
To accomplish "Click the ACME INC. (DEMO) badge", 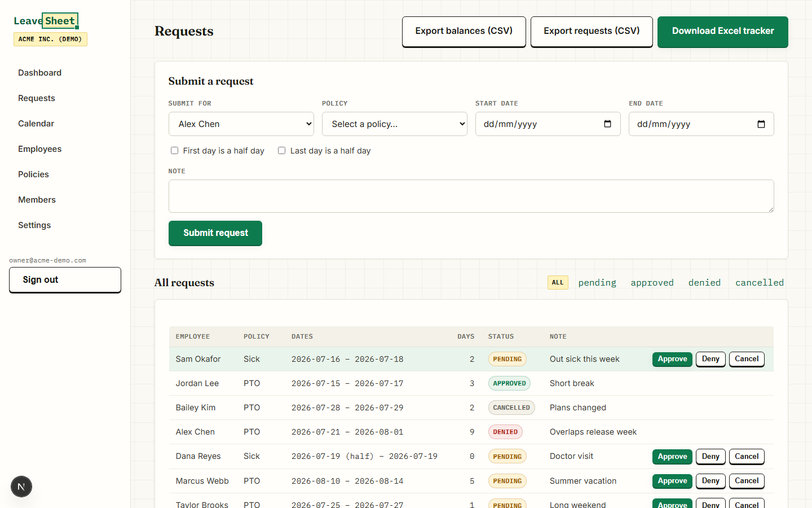I will pos(50,39).
